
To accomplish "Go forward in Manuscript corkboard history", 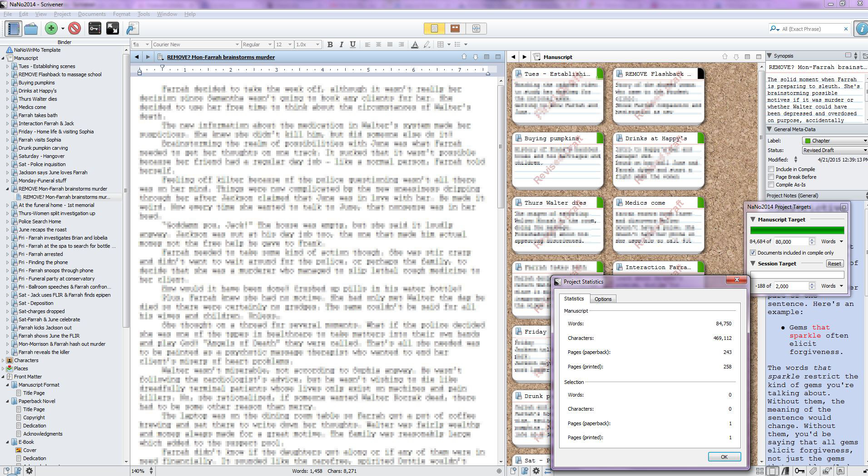I will tap(524, 57).
